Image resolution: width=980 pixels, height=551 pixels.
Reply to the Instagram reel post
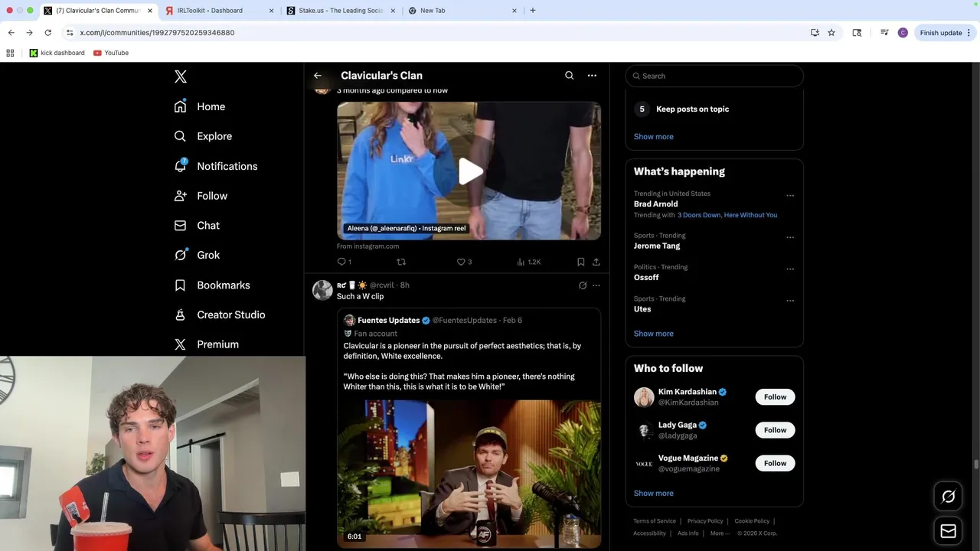[345, 262]
